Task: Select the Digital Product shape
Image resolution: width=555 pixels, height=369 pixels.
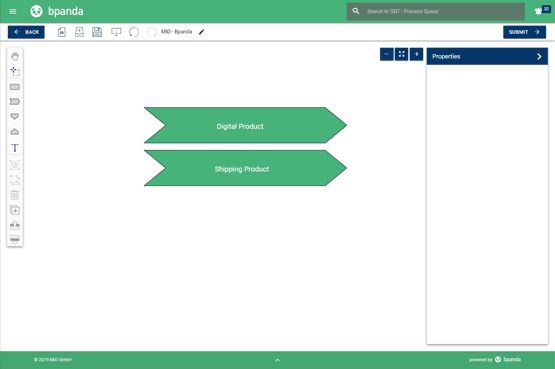Action: [x=245, y=125]
